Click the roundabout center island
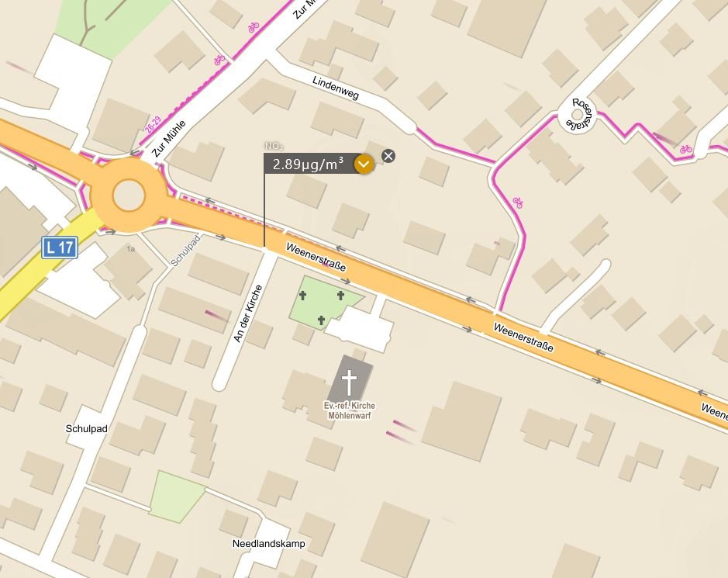This screenshot has width=728, height=578. click(x=129, y=196)
